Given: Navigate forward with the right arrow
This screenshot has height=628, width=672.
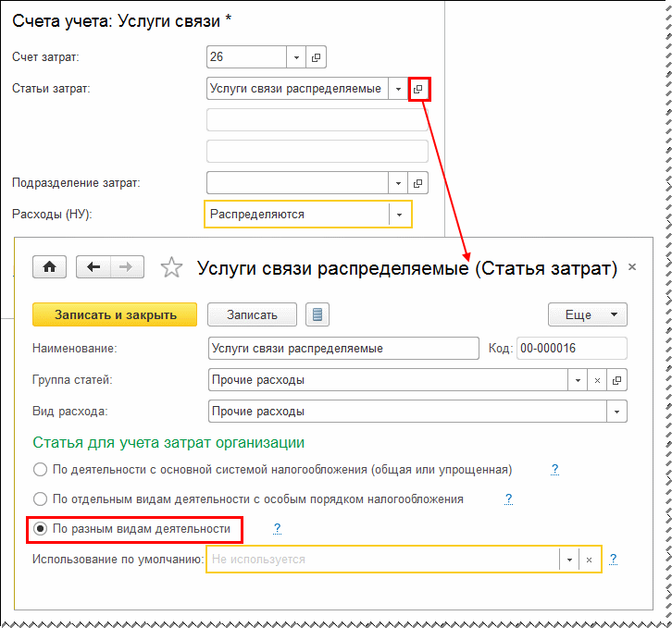Looking at the screenshot, I should [x=127, y=267].
